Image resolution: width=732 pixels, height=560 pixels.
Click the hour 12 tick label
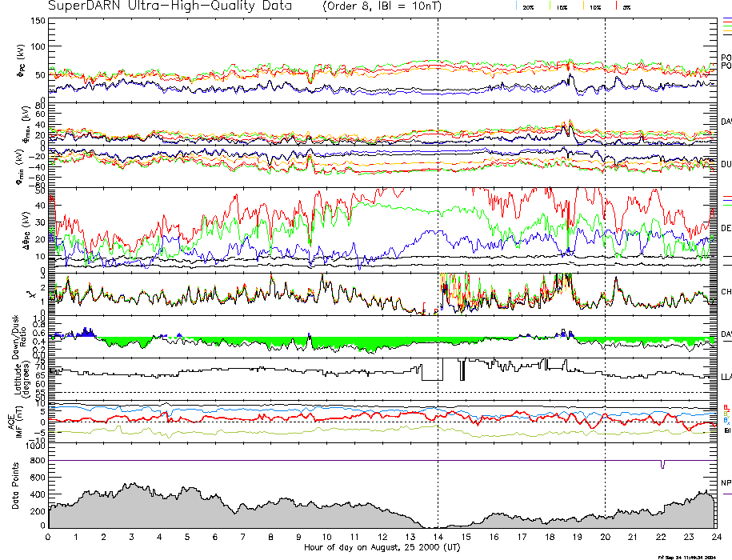coord(382,538)
